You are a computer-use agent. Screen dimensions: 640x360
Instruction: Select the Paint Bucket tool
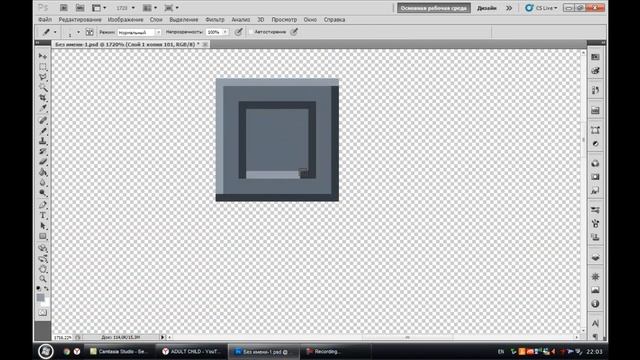pos(42,172)
